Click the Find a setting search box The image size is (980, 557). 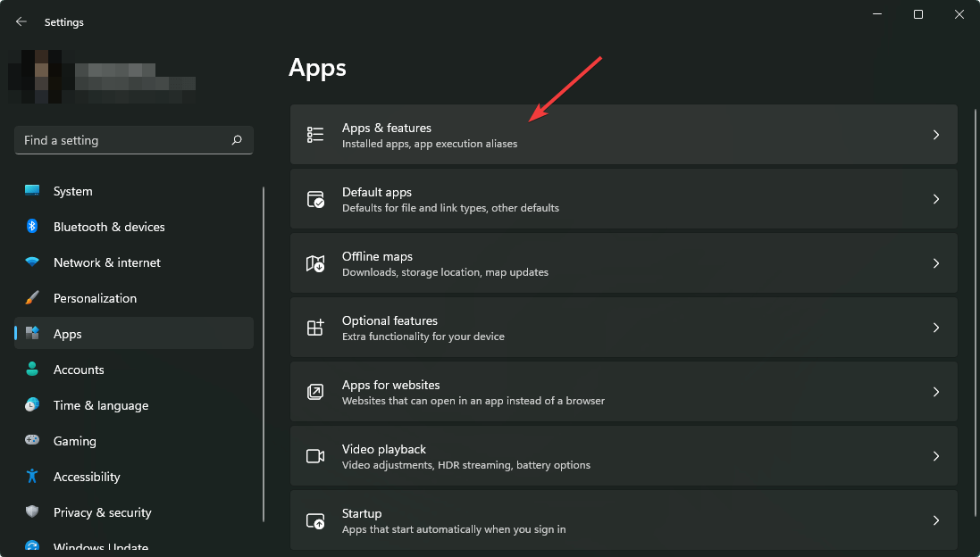point(133,140)
